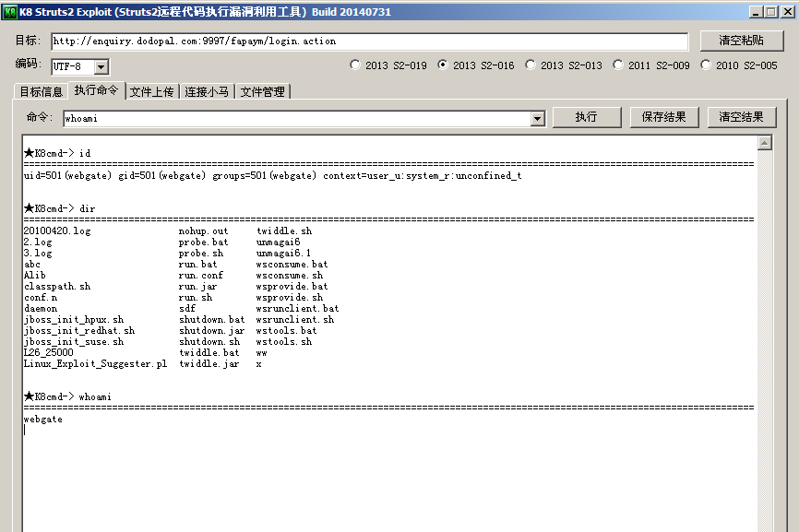Screen dimensions: 799x532
Task: Click the 保存结果 button
Action: (664, 117)
